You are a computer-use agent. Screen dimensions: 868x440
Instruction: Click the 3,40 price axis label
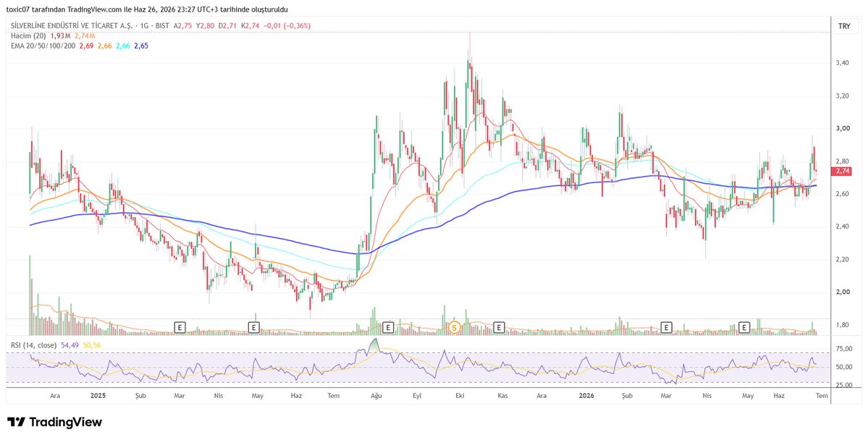pyautogui.click(x=843, y=63)
